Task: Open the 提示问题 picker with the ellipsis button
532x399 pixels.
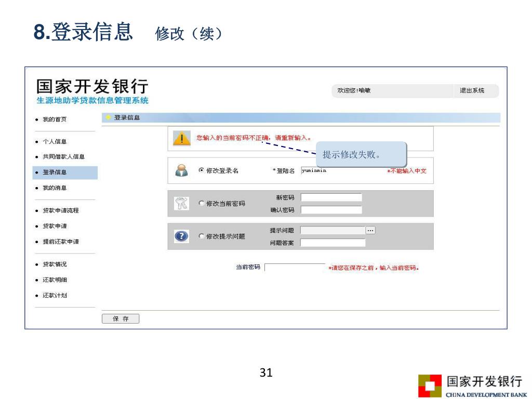Action: (x=370, y=230)
